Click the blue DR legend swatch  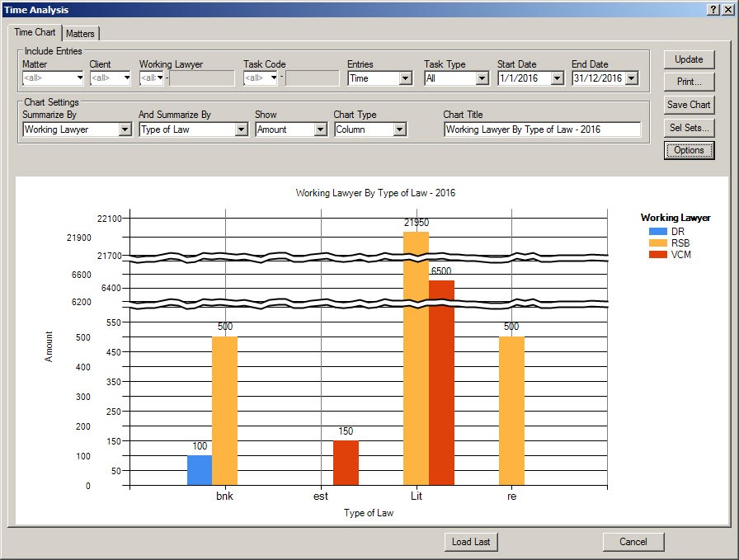point(658,232)
